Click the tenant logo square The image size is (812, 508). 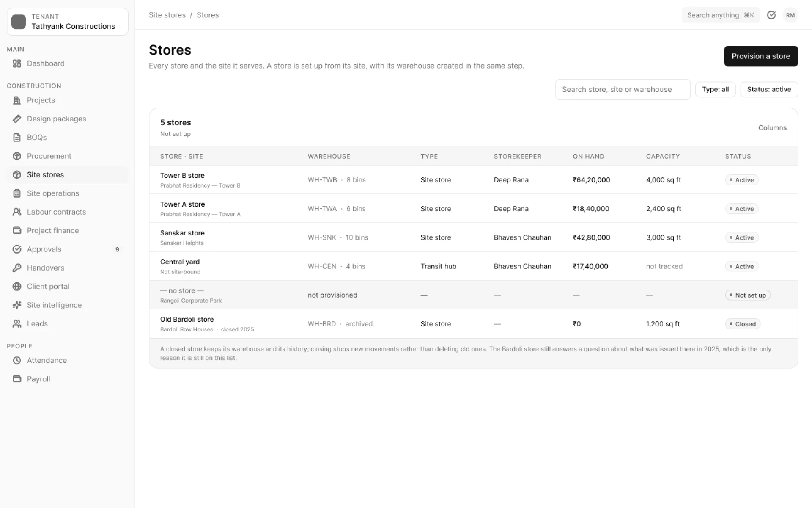[x=19, y=22]
